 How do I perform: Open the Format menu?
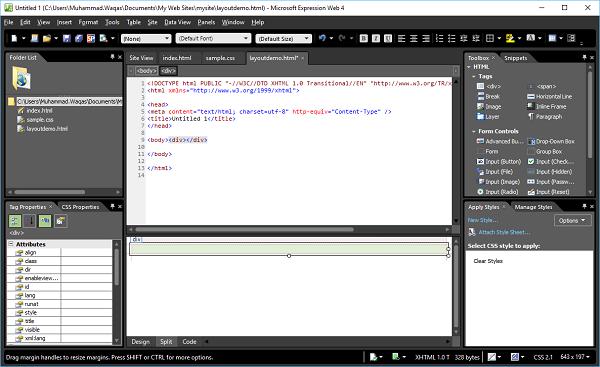[88, 22]
